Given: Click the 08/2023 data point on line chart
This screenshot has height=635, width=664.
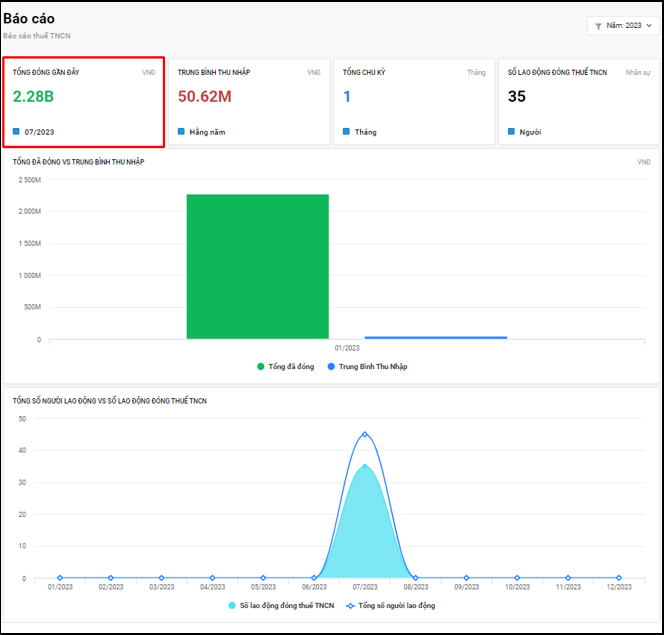Looking at the screenshot, I should (415, 578).
